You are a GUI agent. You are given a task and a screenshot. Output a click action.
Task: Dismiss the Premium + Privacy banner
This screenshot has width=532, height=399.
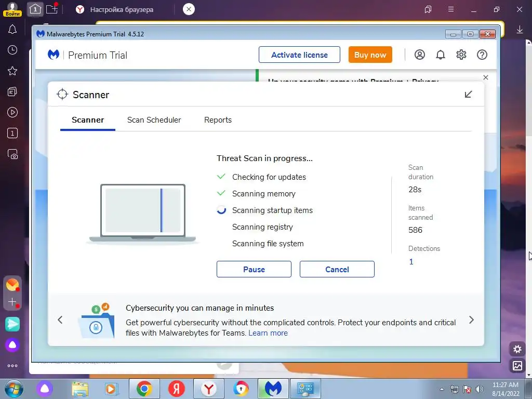pos(486,77)
